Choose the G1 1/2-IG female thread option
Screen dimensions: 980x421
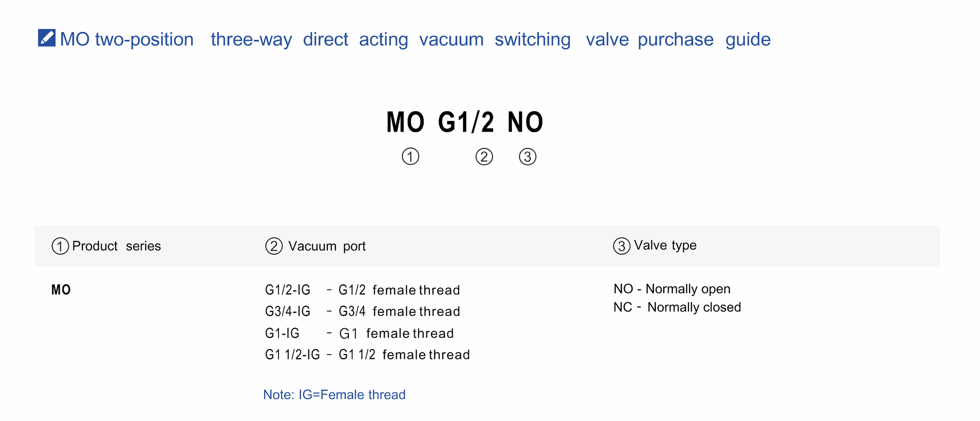coord(367,355)
